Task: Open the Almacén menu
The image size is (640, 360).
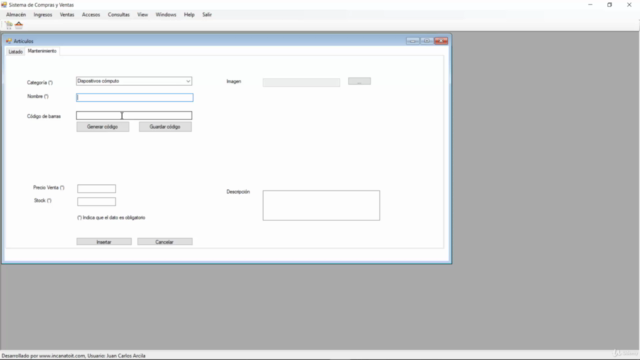Action: coord(16,15)
